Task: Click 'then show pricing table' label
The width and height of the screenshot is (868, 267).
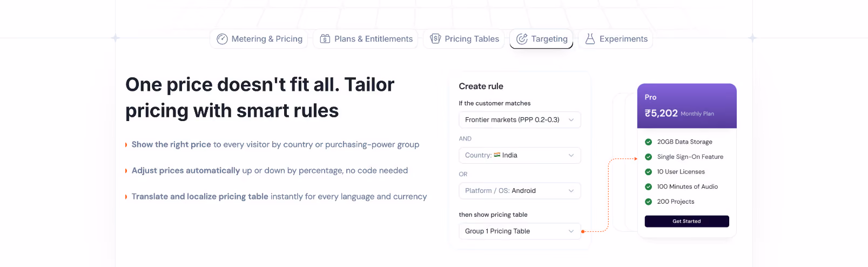Action: [x=493, y=215]
